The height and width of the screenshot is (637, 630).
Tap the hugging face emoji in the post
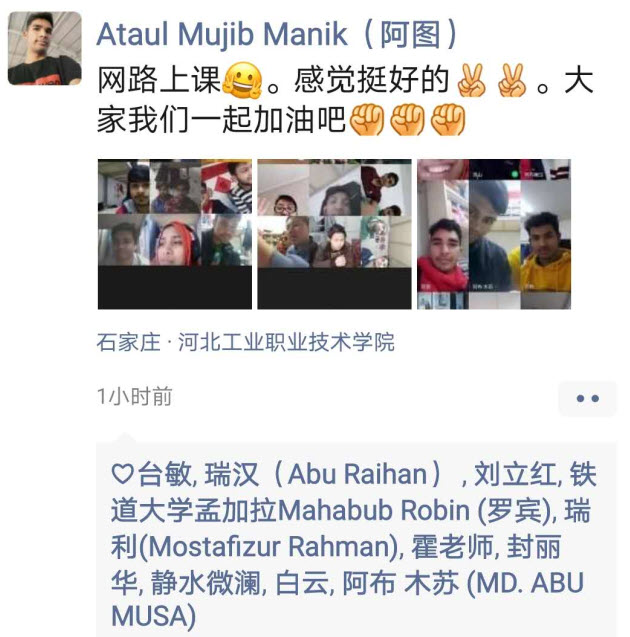(x=243, y=80)
